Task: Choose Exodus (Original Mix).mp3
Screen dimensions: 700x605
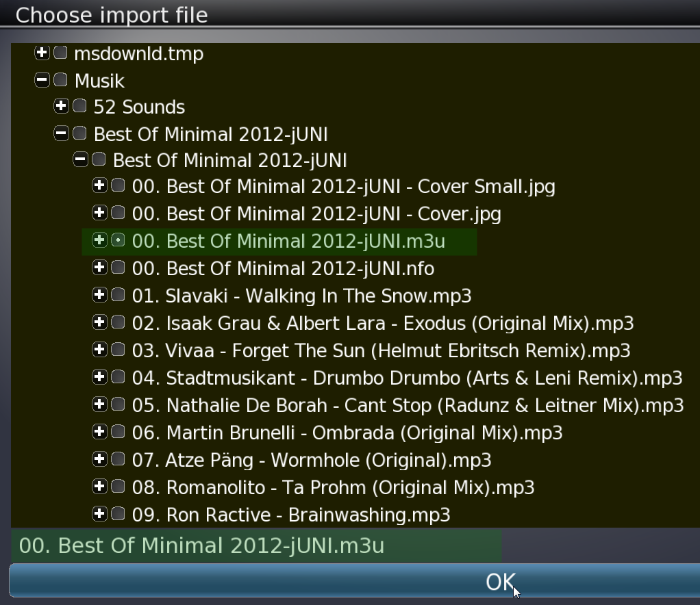Action: click(x=383, y=324)
